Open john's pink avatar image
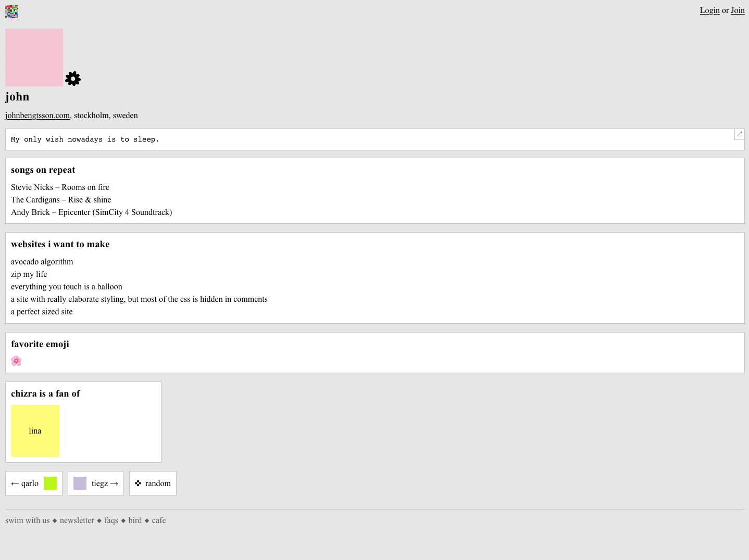749x560 pixels. coord(34,57)
